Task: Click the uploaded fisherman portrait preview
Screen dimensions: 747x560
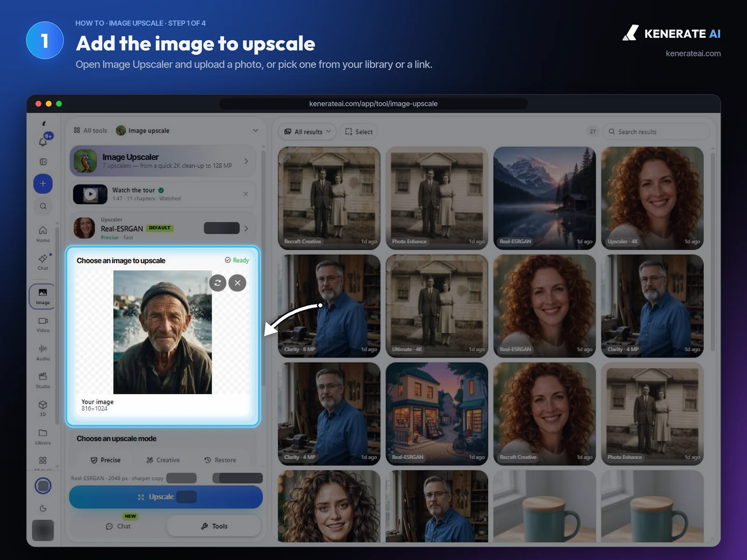Action: coord(162,332)
